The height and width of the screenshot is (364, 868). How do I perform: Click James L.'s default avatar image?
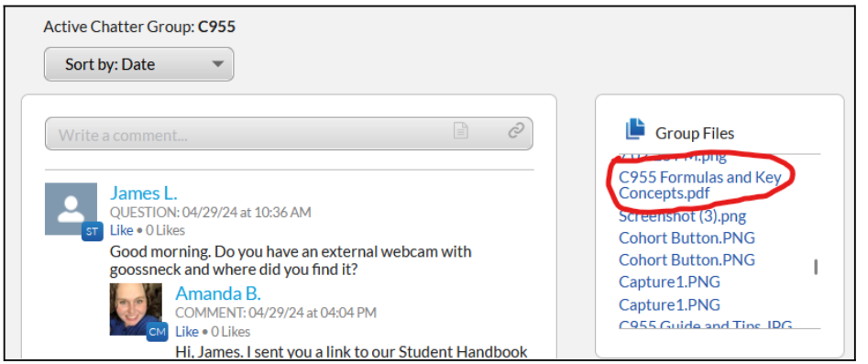(71, 209)
